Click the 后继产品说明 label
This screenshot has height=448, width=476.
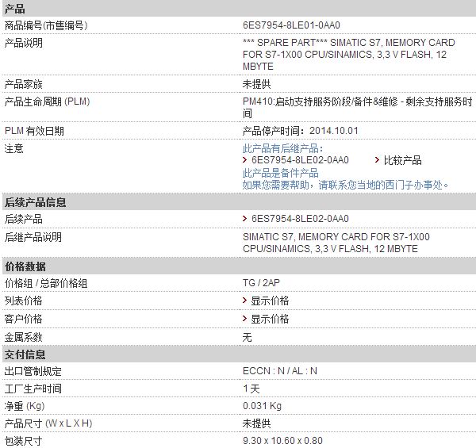click(x=33, y=237)
